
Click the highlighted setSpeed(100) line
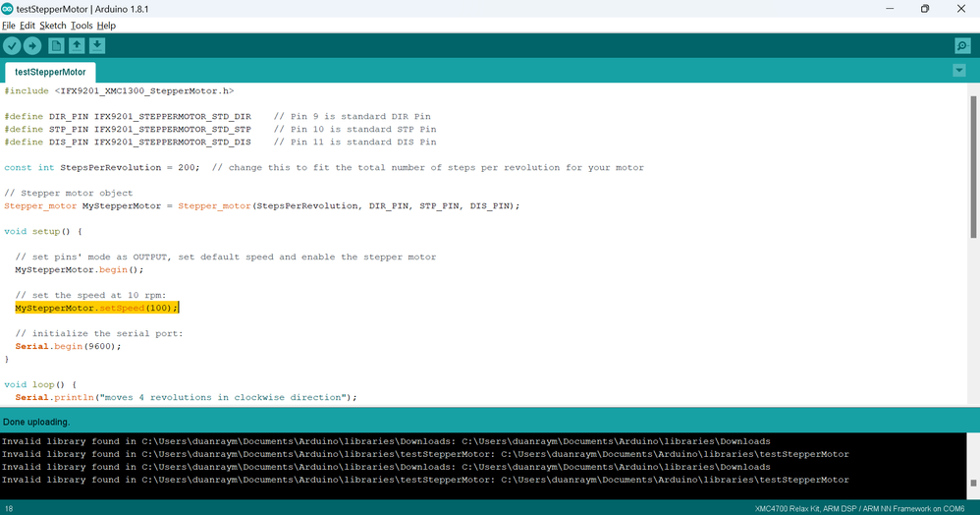tap(96, 309)
